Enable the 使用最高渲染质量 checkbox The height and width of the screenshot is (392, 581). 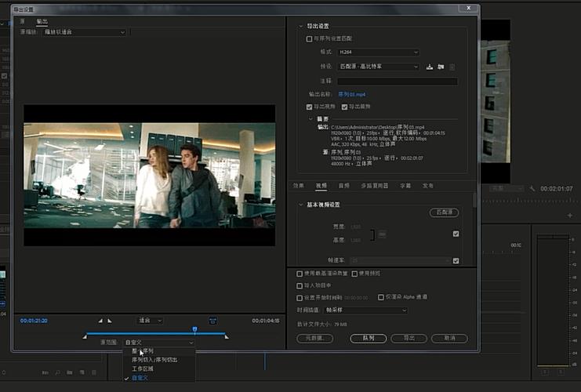pyautogui.click(x=300, y=274)
